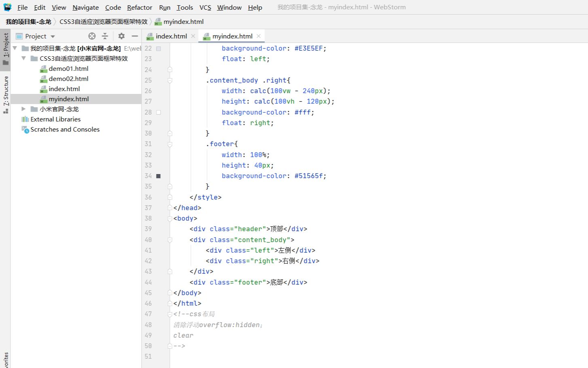588x368 pixels.
Task: Collapse the 我的项目集-念龙 root node
Action: point(15,48)
